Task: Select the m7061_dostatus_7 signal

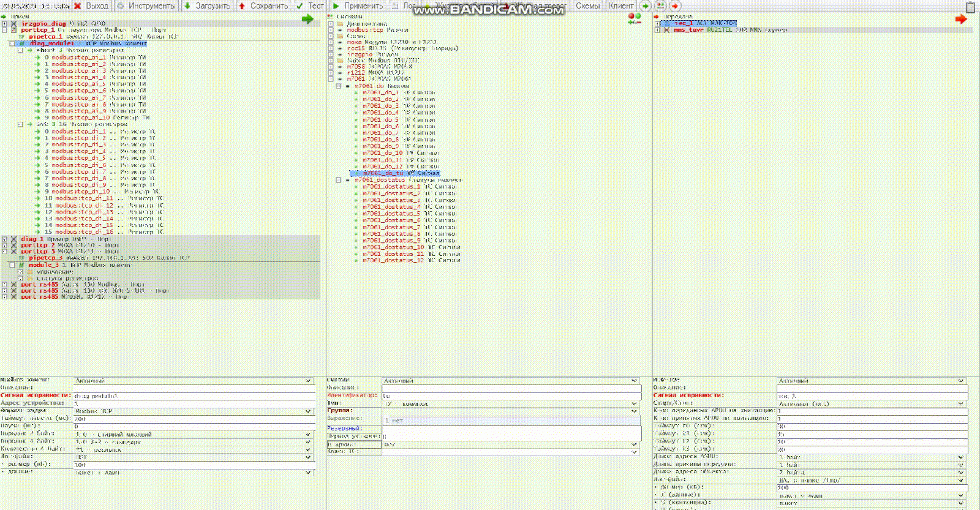Action: click(406, 227)
